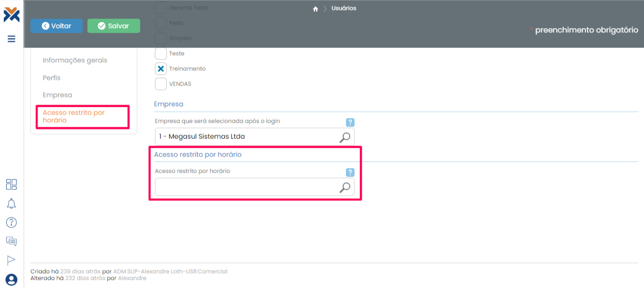
Task: Check the VENDAS profile checkbox
Action: [x=161, y=84]
